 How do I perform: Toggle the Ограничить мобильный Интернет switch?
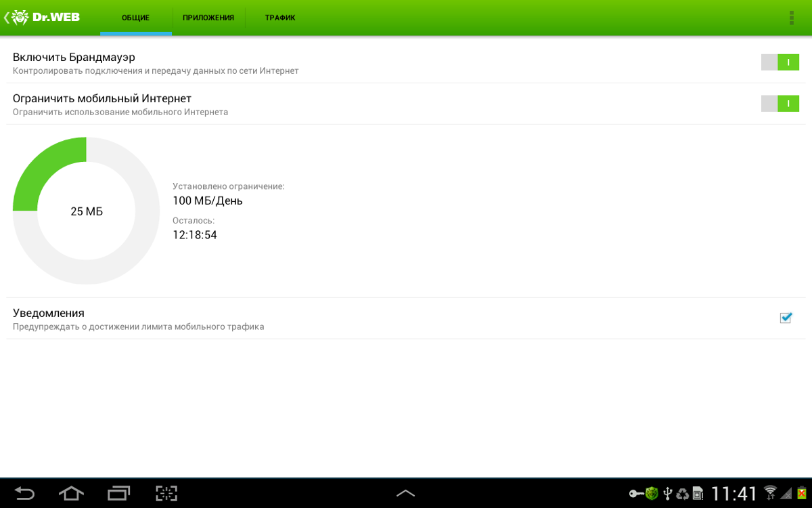[780, 104]
